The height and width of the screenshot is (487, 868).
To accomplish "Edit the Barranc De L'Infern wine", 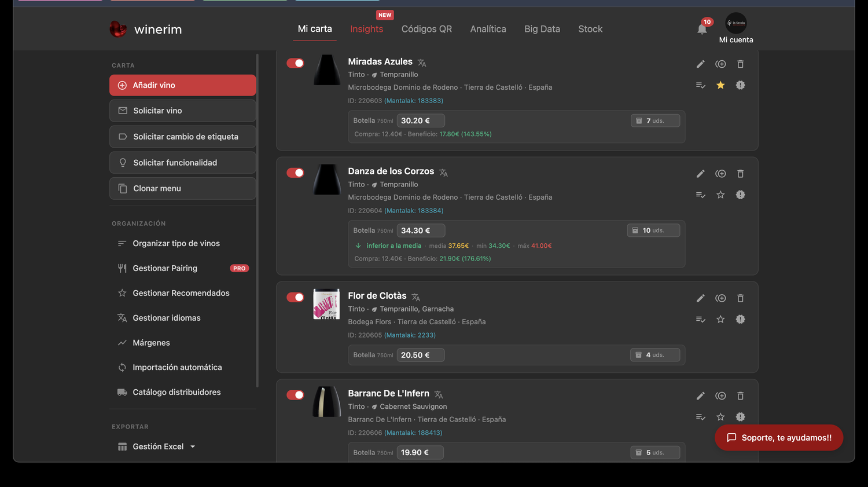I will point(701,396).
